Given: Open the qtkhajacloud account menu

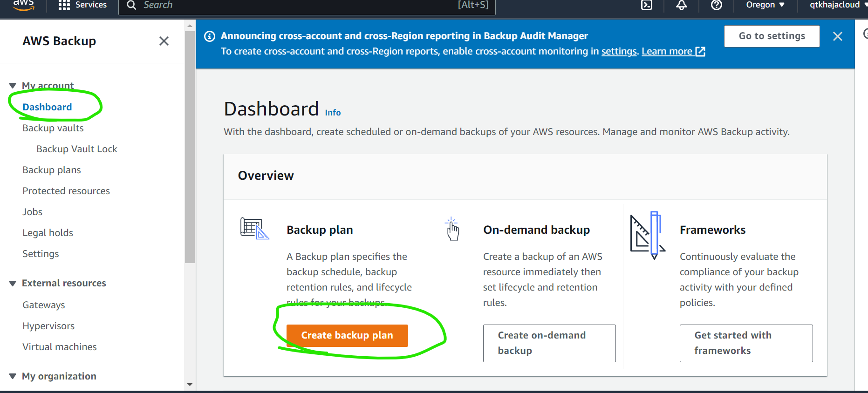Looking at the screenshot, I should (838, 5).
